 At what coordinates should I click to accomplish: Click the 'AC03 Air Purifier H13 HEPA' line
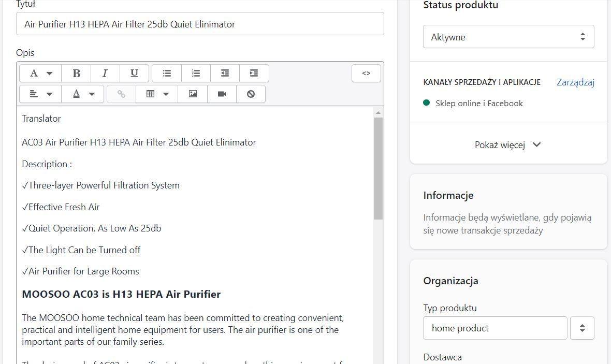[139, 142]
